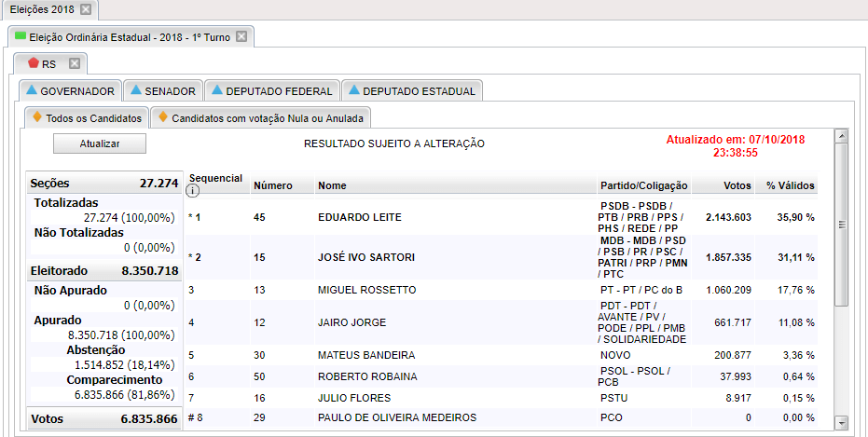Click candidate number 45 cell
This screenshot has height=437, width=868.
point(259,217)
